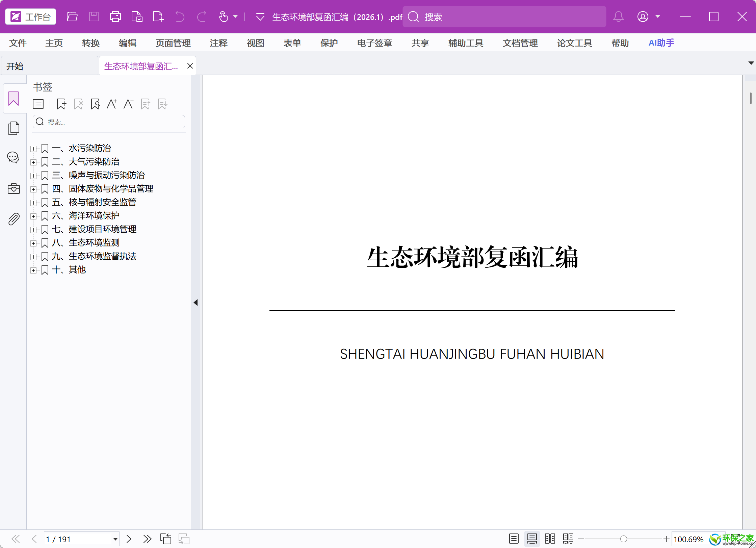Expand the 二、大气污染防治 bookmark
This screenshot has height=548, width=756.
(x=33, y=162)
